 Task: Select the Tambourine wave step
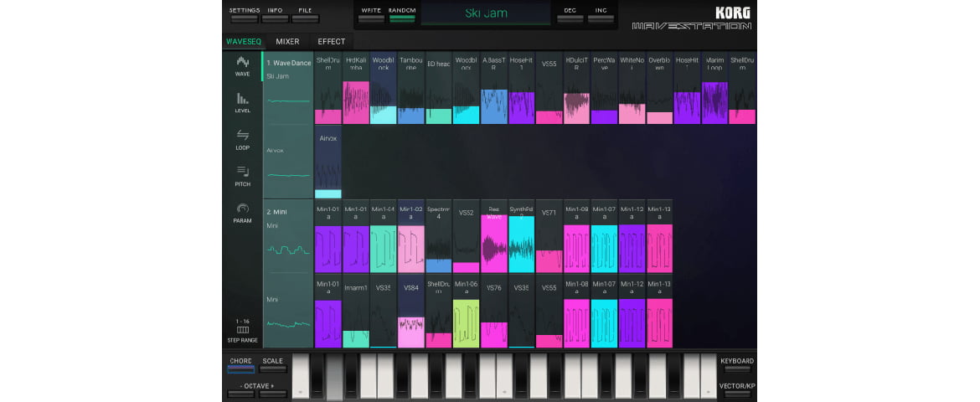click(410, 88)
